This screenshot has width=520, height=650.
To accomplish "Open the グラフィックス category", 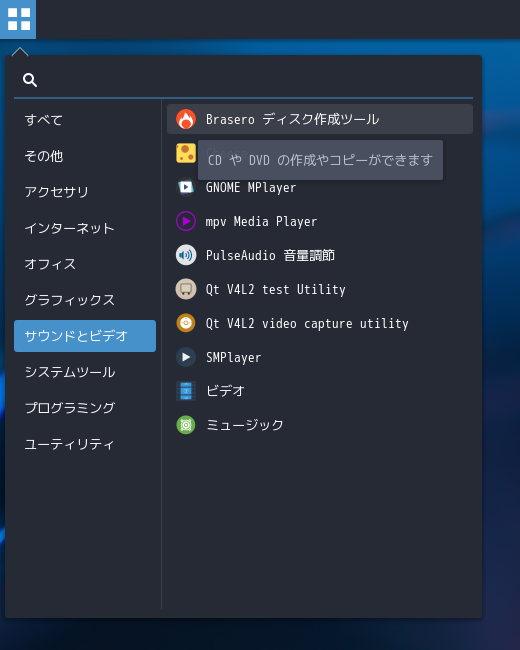I will coord(85,300).
